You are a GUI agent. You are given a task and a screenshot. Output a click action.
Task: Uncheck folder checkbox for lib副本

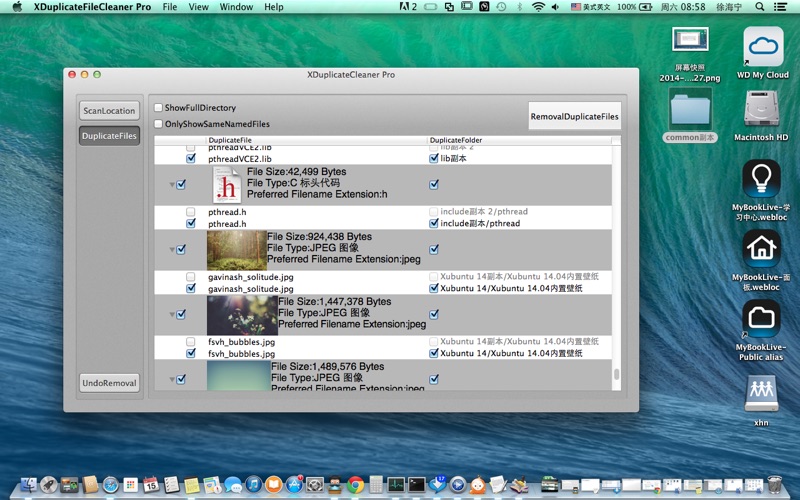(434, 159)
